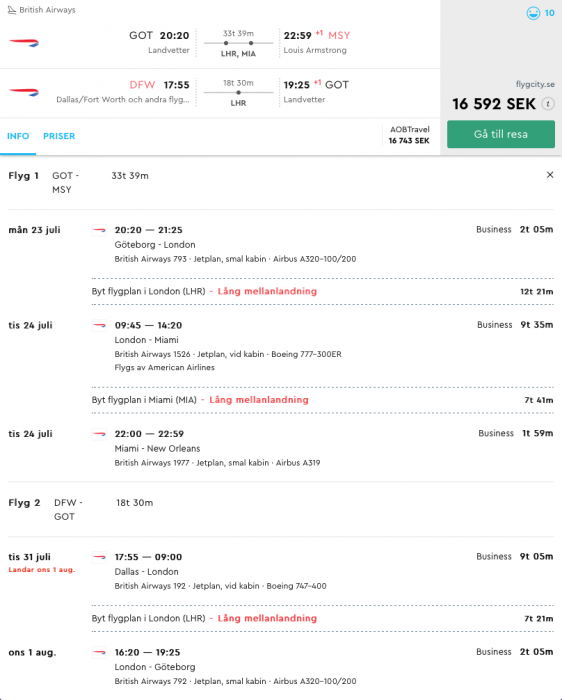Image resolution: width=562 pixels, height=700 pixels.
Task: Click British Airways logo on GOT-MSY row
Action: (x=24, y=43)
